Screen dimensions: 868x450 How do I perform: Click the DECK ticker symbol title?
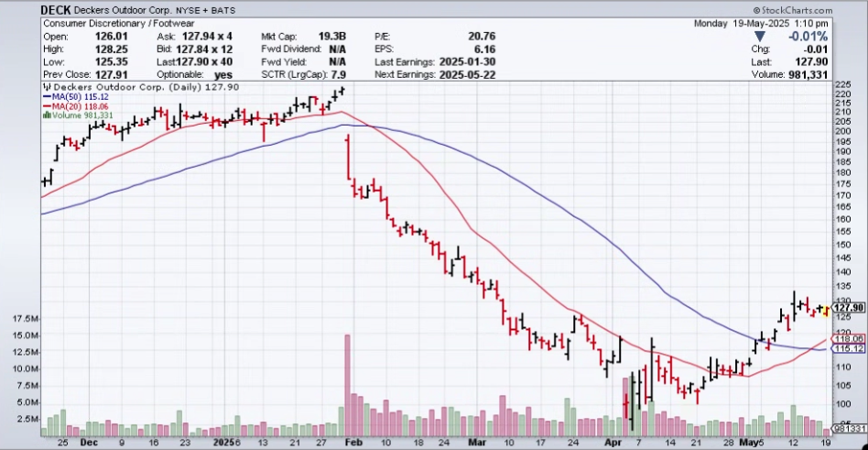pyautogui.click(x=59, y=9)
